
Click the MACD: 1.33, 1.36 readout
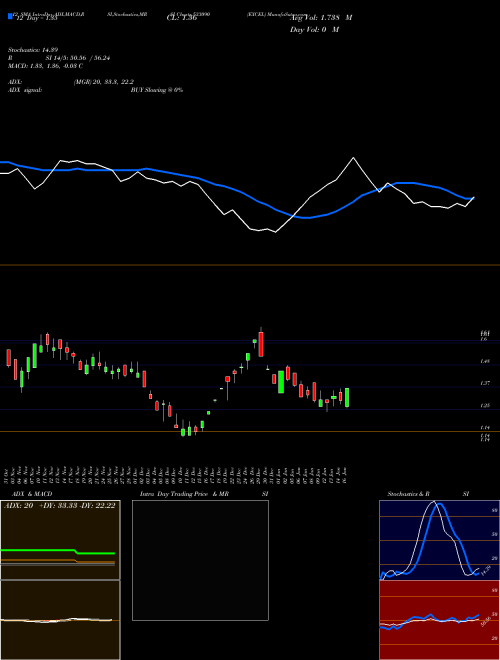(x=45, y=66)
